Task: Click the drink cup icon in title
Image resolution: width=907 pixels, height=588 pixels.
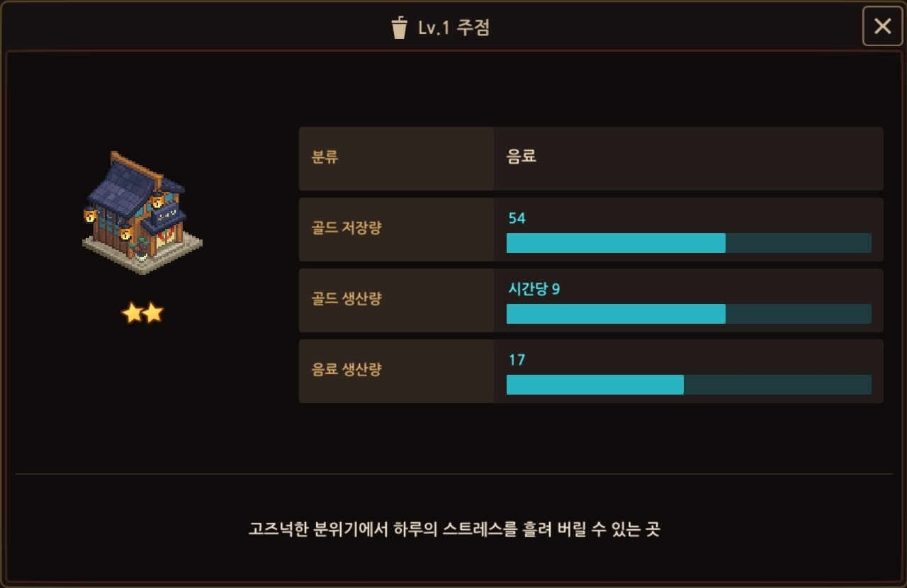Action: pyautogui.click(x=400, y=28)
